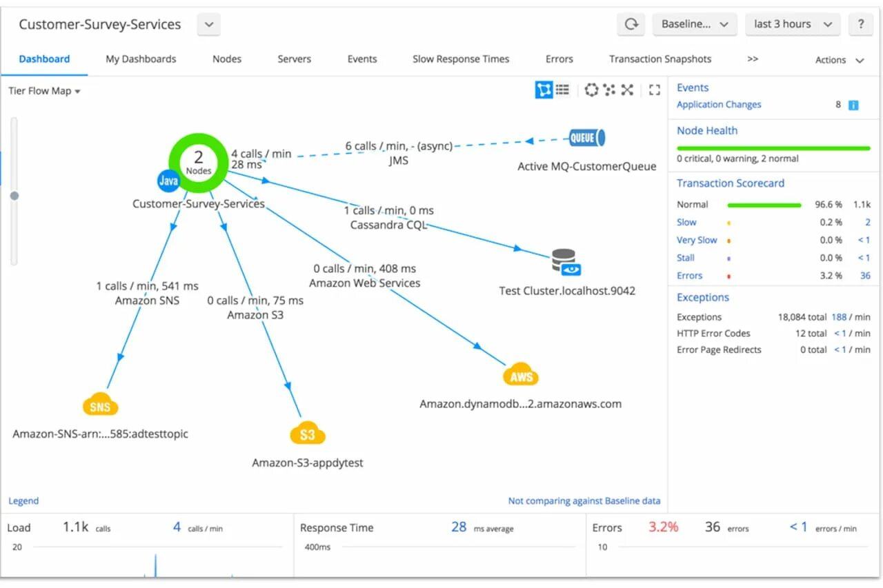Click the Very Slow transactions link
This screenshot has height=588, width=883.
click(x=697, y=241)
